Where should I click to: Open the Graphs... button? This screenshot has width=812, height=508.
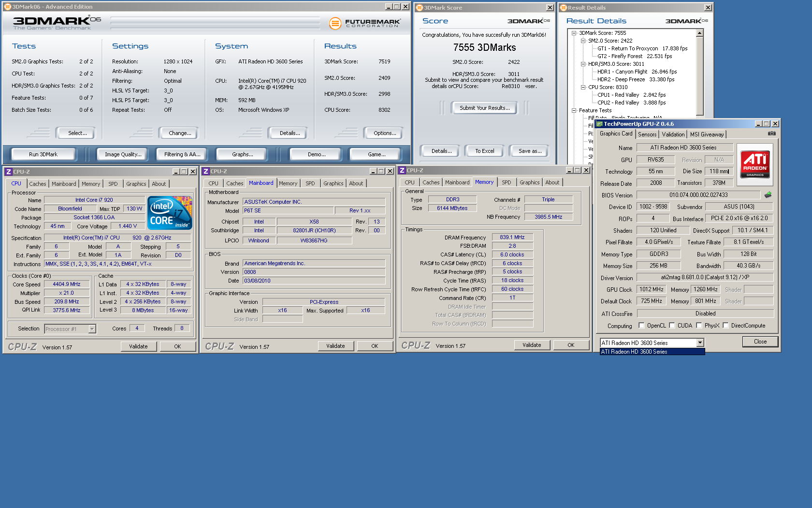point(242,154)
